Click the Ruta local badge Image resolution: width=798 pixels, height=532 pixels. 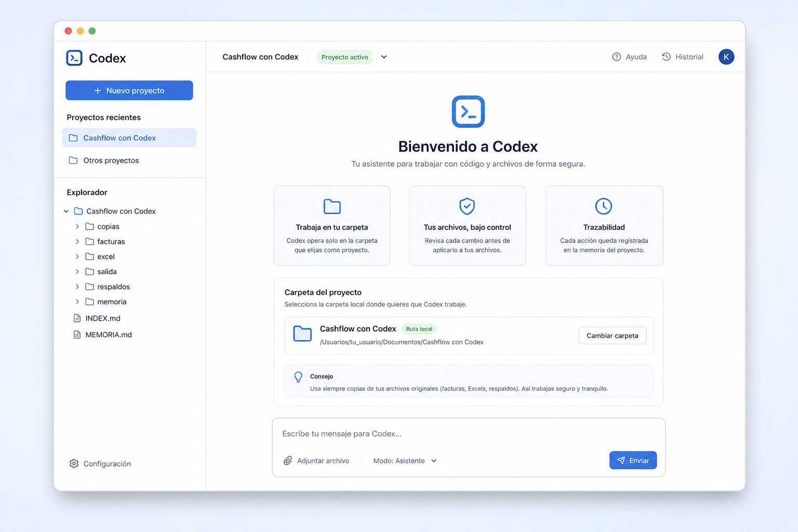(x=419, y=329)
